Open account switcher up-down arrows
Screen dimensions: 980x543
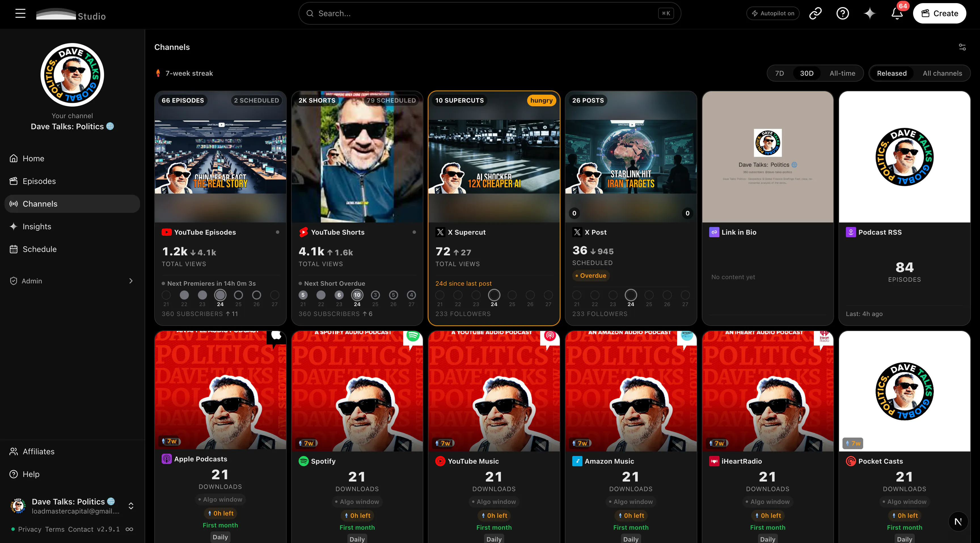tap(131, 506)
